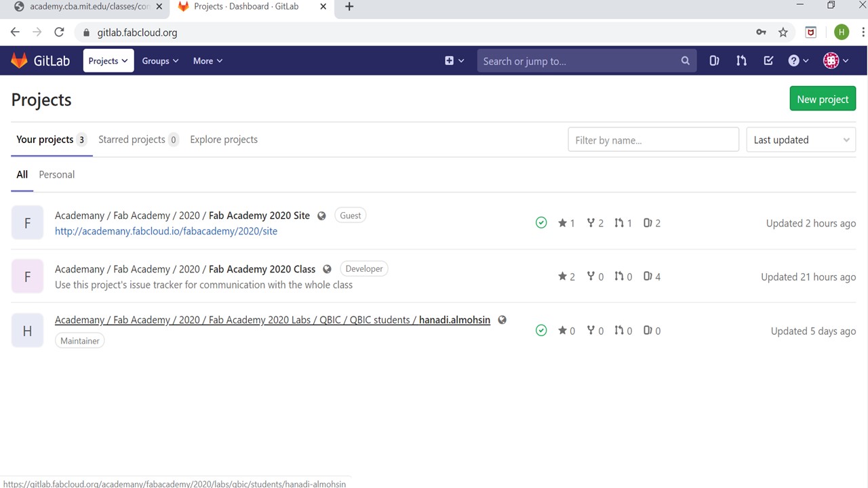Click stars count of Fab Academy 2020 Class
Viewport: 868px width, 488px height.
coord(566,277)
